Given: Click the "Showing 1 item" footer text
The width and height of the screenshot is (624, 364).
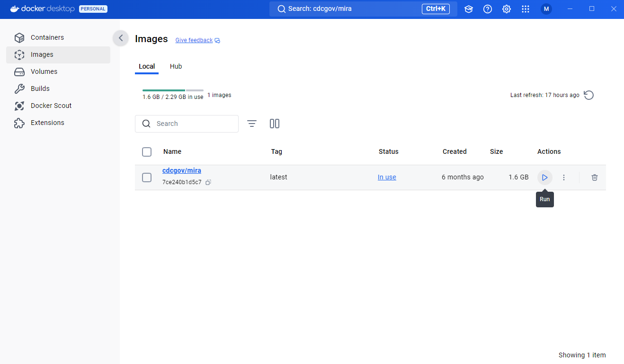Looking at the screenshot, I should (x=582, y=355).
